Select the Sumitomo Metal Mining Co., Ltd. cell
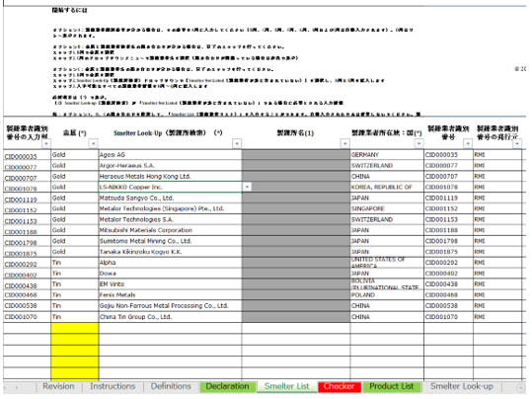Screen dimensions: 532x399 [170, 241]
